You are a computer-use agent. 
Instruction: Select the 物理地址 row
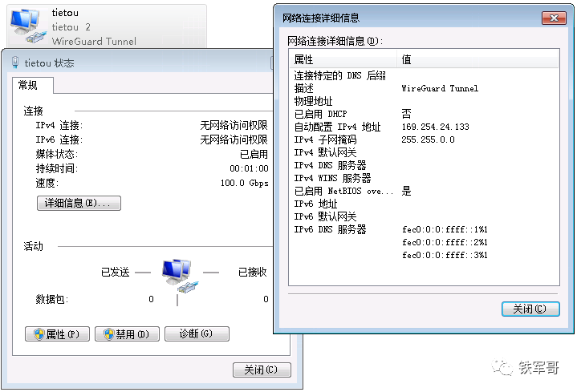pyautogui.click(x=424, y=101)
